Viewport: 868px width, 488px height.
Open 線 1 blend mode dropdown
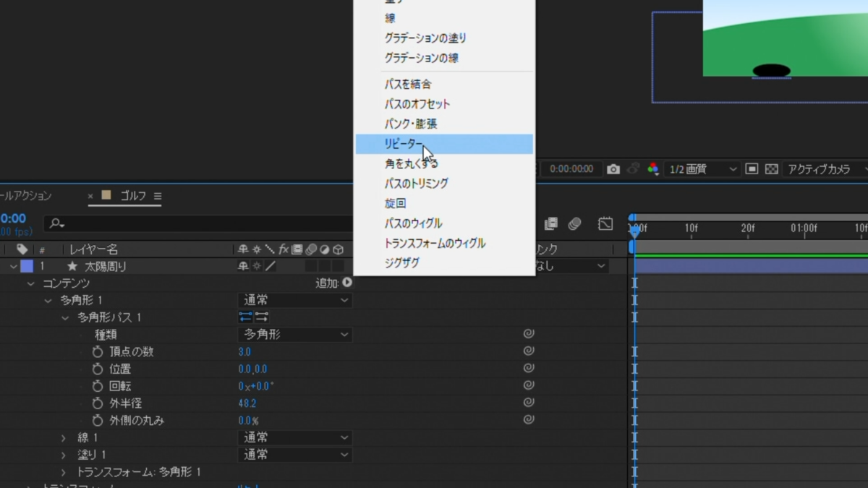pos(294,437)
